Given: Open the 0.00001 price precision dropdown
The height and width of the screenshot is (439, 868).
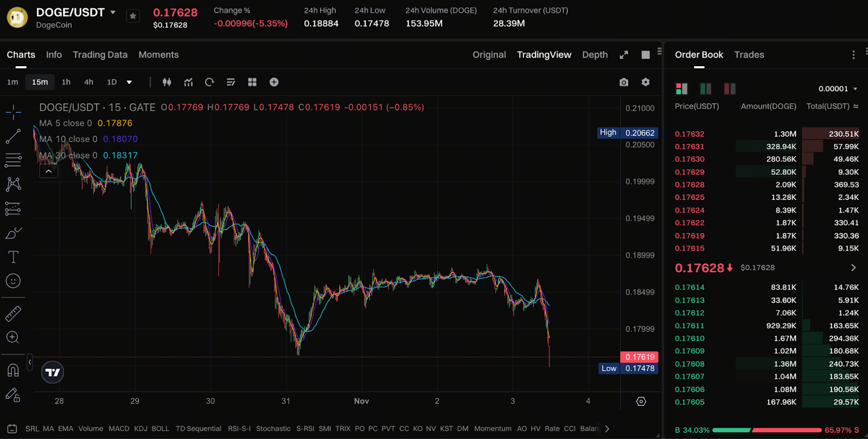Looking at the screenshot, I should point(838,88).
